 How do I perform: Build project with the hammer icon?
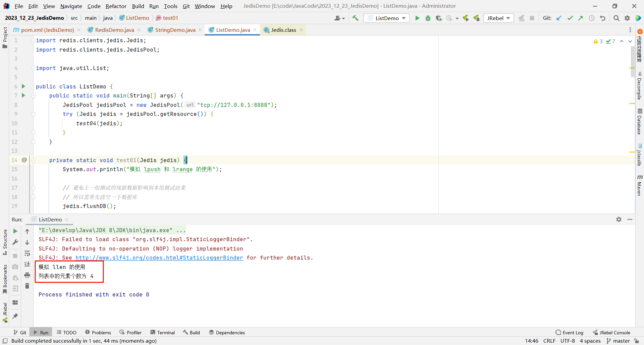pos(356,18)
